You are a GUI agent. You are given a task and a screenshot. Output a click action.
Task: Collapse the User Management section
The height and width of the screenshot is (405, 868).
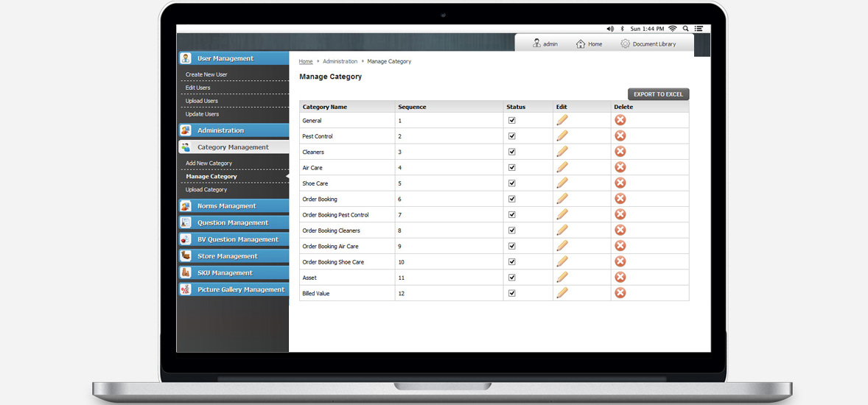tap(234, 59)
